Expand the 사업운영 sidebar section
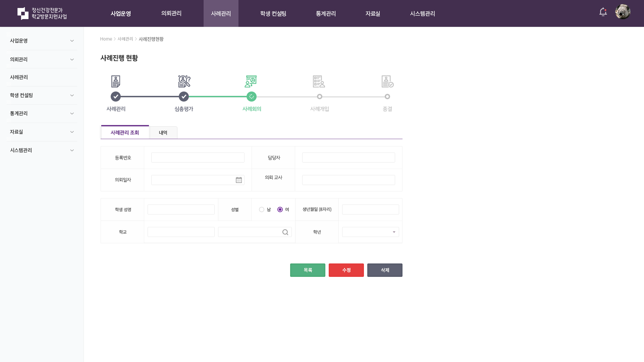 coord(42,41)
